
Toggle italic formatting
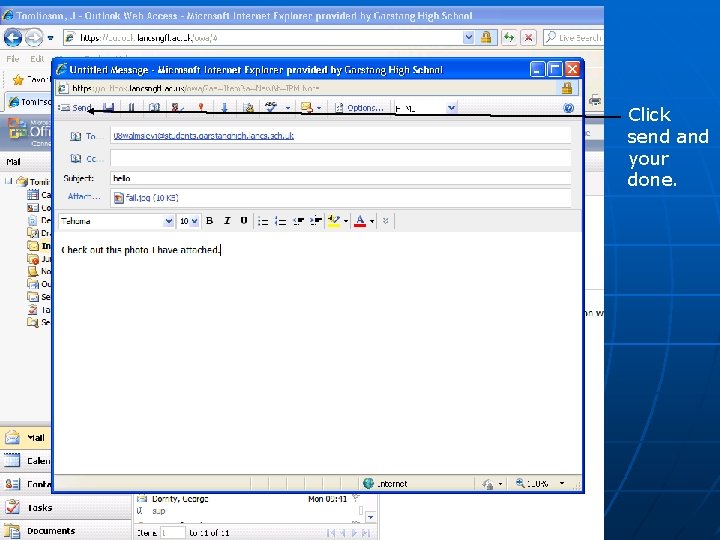[227, 221]
